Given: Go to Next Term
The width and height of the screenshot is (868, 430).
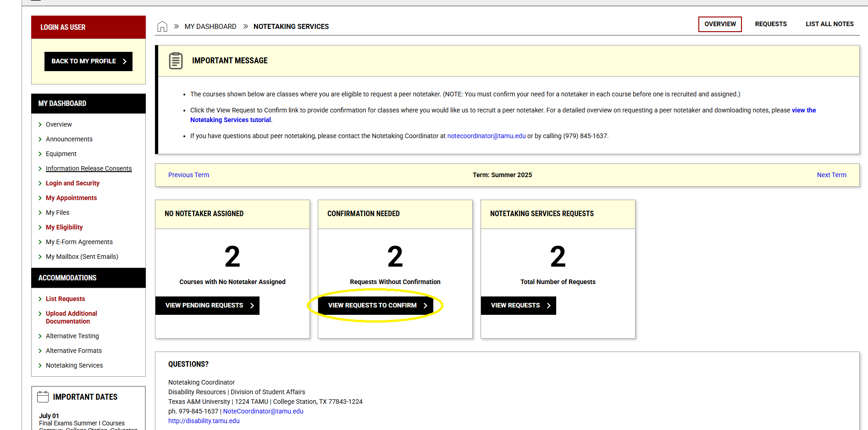Looking at the screenshot, I should [831, 175].
